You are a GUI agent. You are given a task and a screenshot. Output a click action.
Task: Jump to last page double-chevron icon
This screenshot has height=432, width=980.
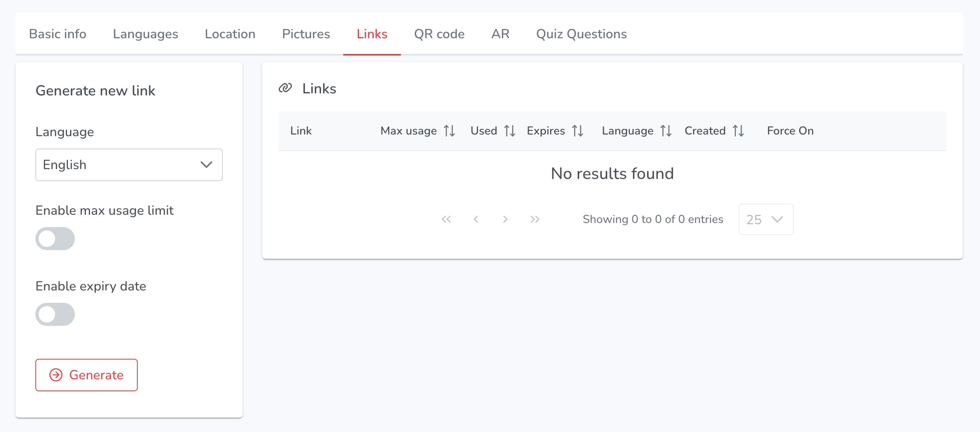[x=535, y=219]
